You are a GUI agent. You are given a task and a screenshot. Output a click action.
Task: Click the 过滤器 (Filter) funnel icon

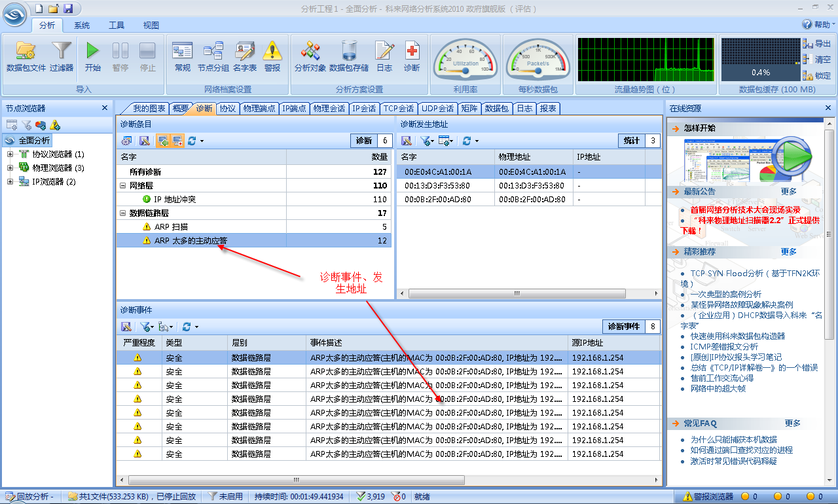[62, 52]
